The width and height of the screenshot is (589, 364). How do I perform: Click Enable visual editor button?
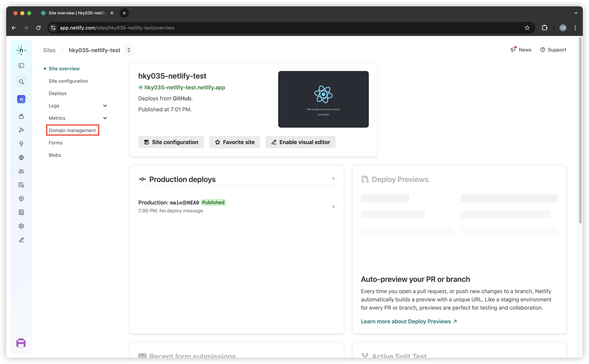point(301,142)
